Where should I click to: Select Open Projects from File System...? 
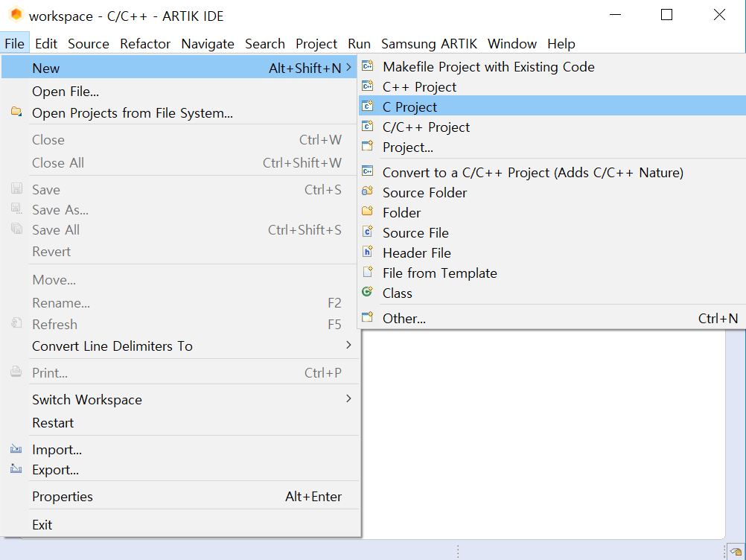(x=180, y=113)
